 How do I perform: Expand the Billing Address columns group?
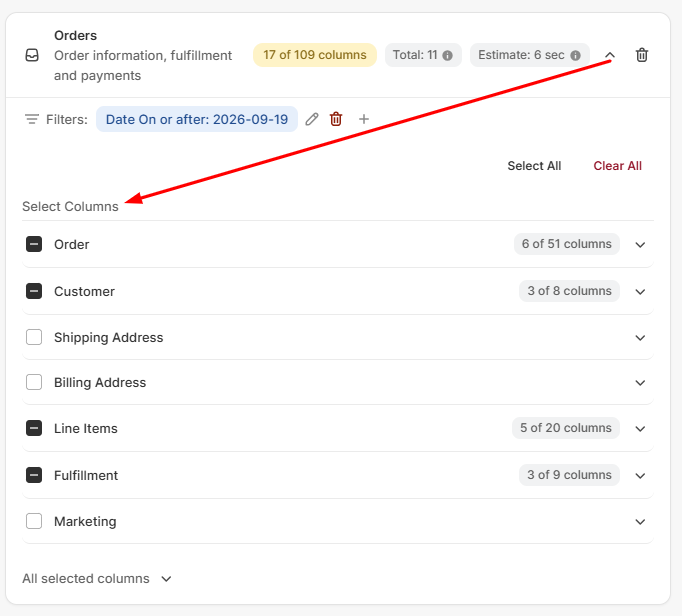pos(640,383)
